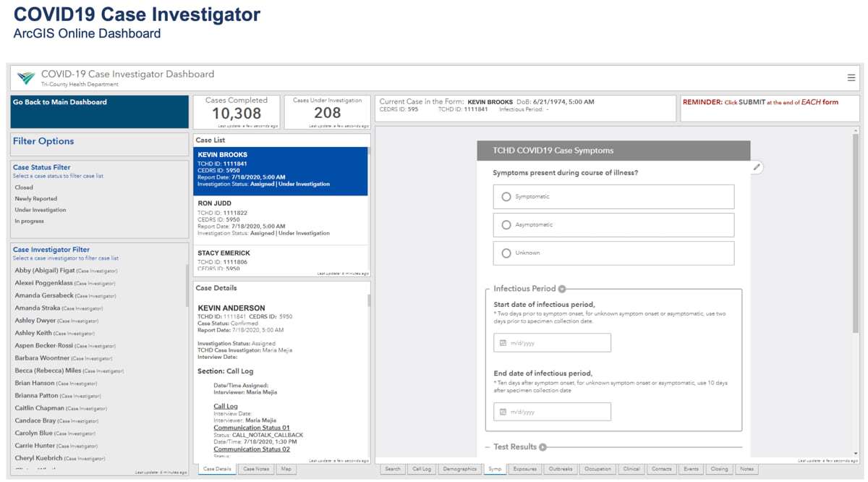
Task: Open the Clinical tab
Action: (x=631, y=469)
